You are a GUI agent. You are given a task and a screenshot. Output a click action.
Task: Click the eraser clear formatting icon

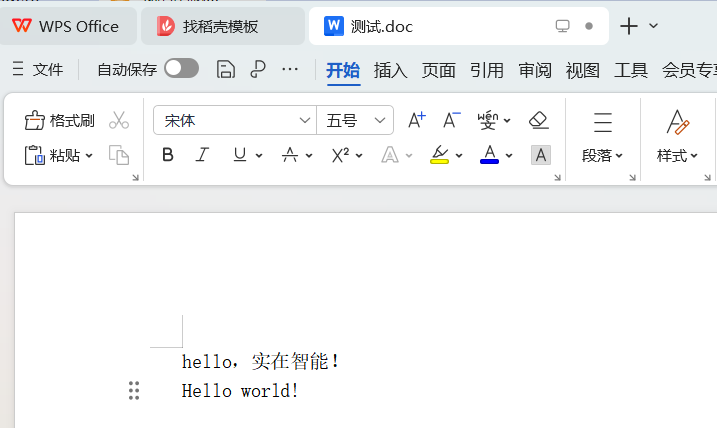(x=539, y=121)
